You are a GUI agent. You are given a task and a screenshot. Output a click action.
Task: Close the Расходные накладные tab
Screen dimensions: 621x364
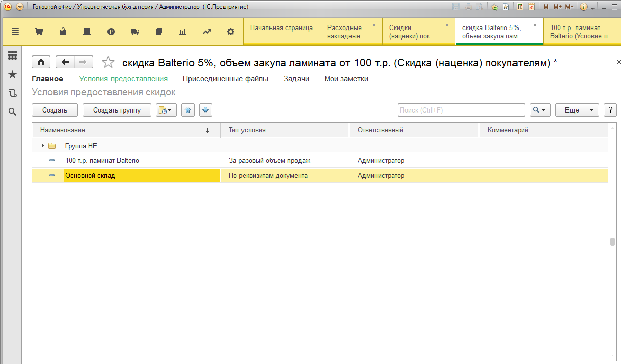tap(374, 25)
